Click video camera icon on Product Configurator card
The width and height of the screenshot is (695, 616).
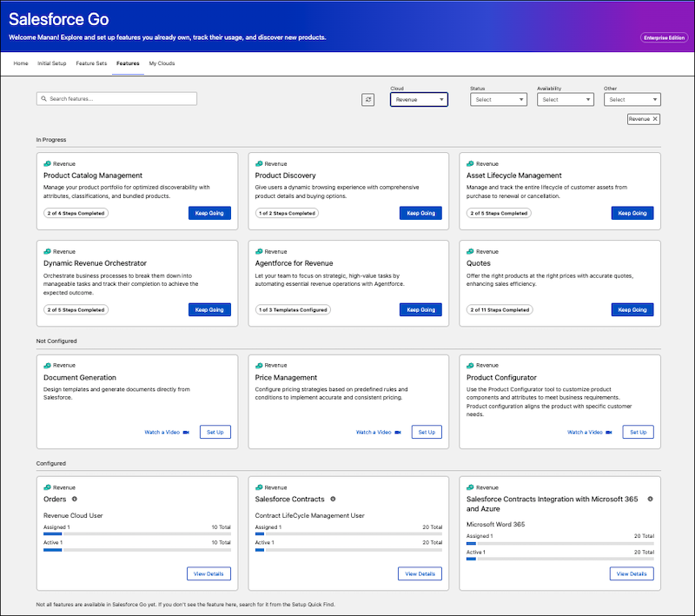click(x=609, y=432)
